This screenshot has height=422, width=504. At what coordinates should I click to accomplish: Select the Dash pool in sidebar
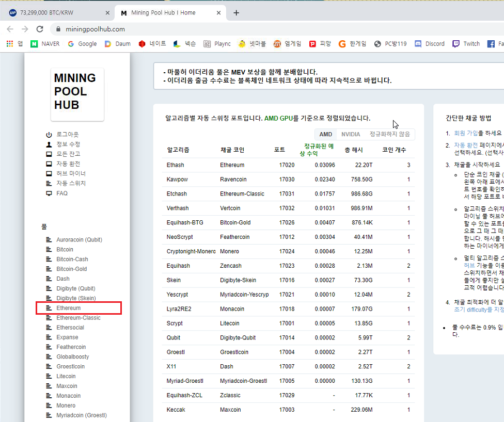coord(63,279)
